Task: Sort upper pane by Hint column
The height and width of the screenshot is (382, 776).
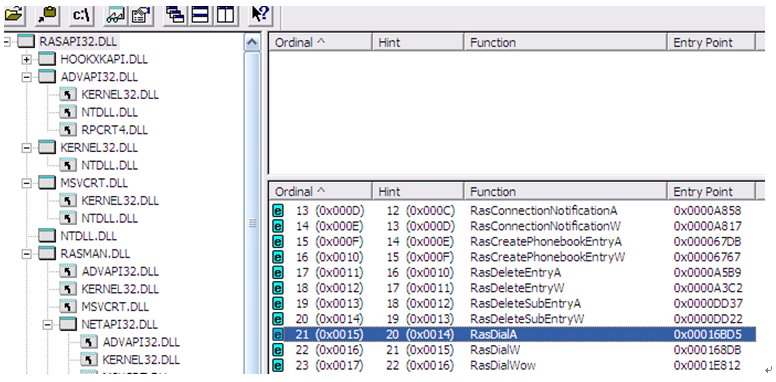Action: tap(418, 43)
